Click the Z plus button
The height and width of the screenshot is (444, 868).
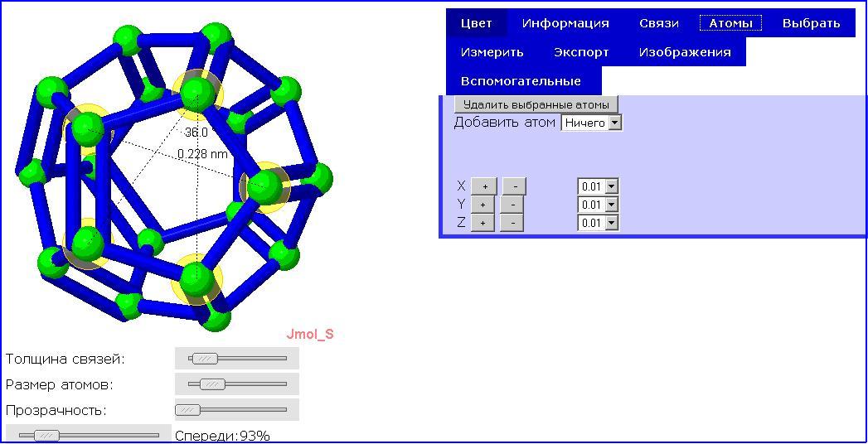[482, 223]
